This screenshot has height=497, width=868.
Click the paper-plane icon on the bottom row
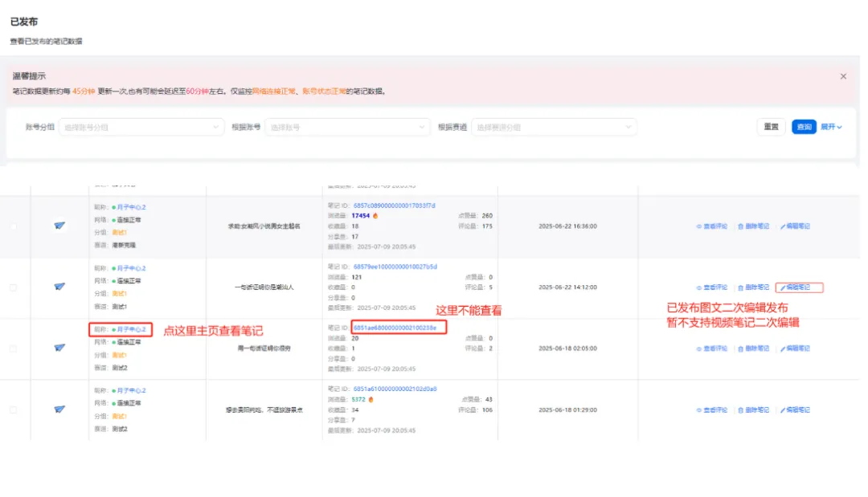tap(59, 409)
